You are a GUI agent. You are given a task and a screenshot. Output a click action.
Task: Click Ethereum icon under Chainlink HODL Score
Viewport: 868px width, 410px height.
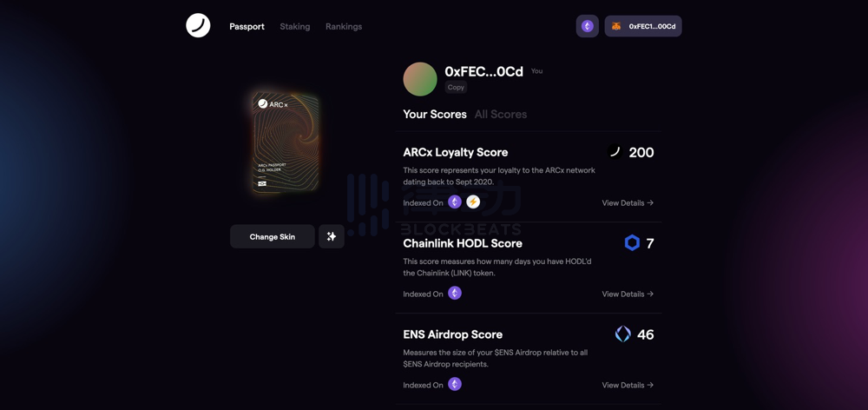click(455, 293)
